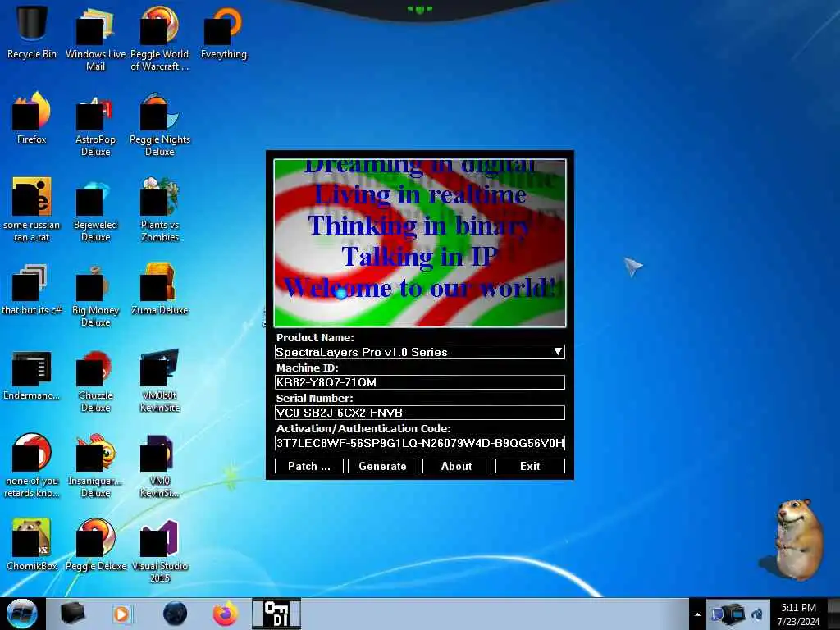Select the Endermanc... desktop icon
Screen dimensions: 840x630
point(32,375)
